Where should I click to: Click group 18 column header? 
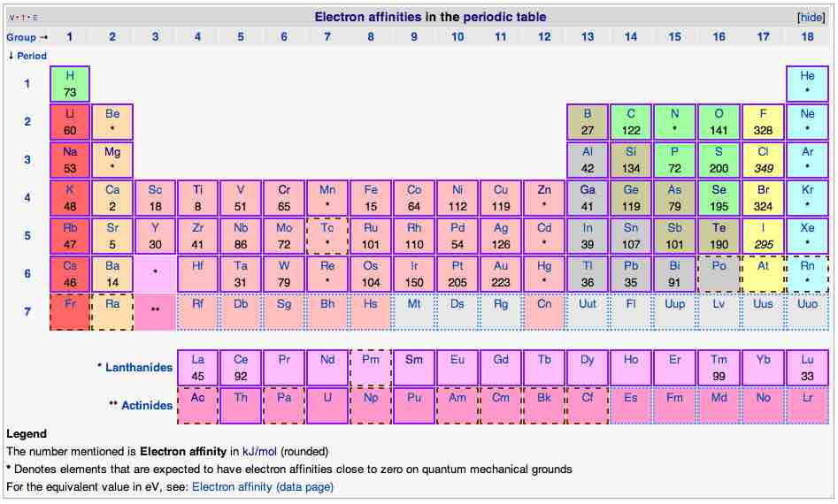point(806,37)
